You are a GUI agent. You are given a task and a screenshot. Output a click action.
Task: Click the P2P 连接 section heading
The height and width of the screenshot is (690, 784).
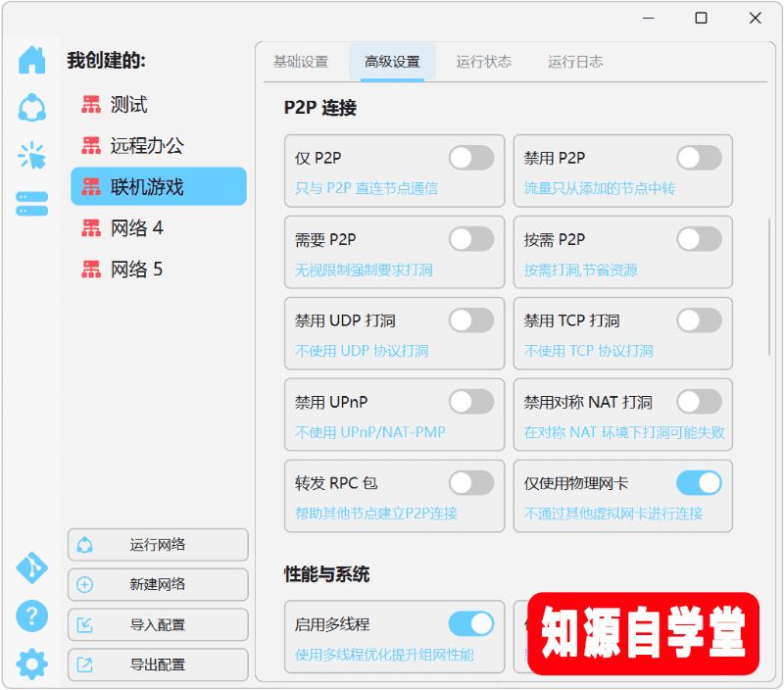pos(320,108)
